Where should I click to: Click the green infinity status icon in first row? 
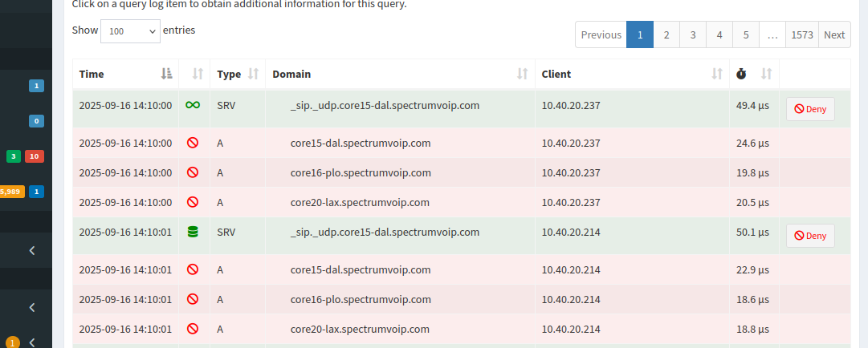[x=193, y=105]
